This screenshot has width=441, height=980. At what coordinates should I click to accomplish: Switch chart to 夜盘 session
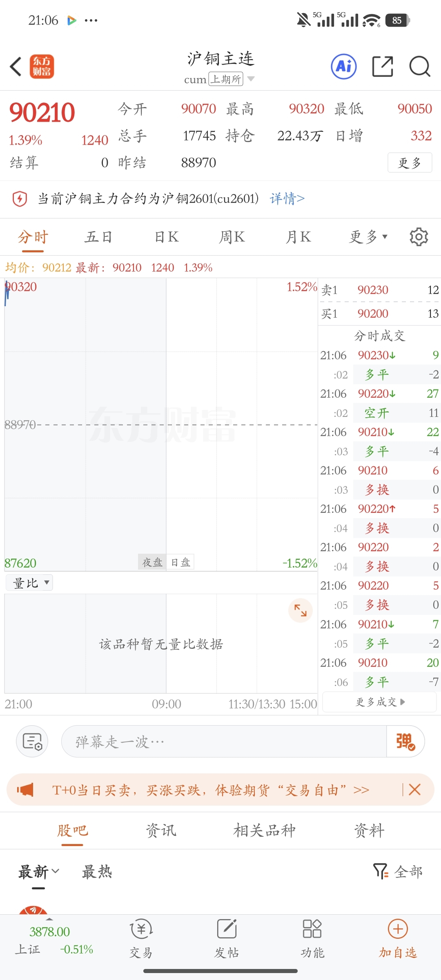tap(152, 562)
